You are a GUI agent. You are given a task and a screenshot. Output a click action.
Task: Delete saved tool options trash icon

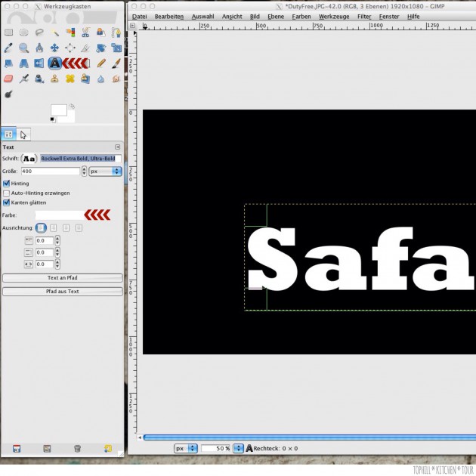[77, 448]
